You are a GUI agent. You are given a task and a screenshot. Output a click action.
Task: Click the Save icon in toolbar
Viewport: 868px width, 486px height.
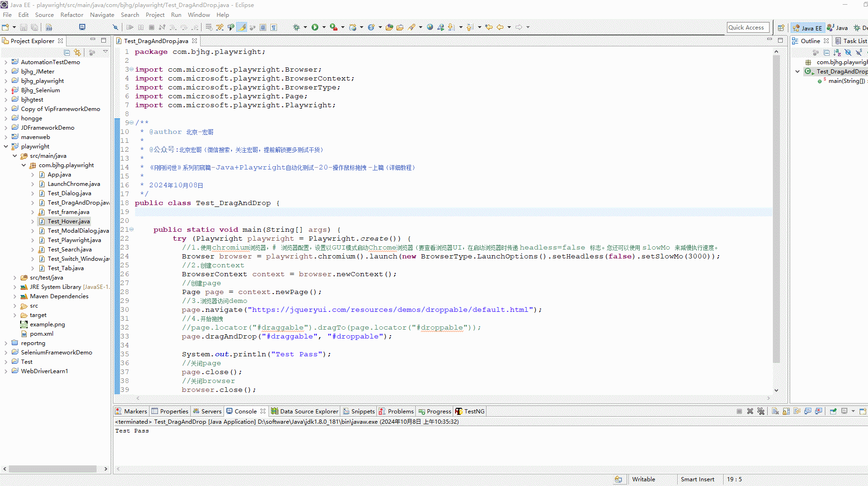click(23, 27)
